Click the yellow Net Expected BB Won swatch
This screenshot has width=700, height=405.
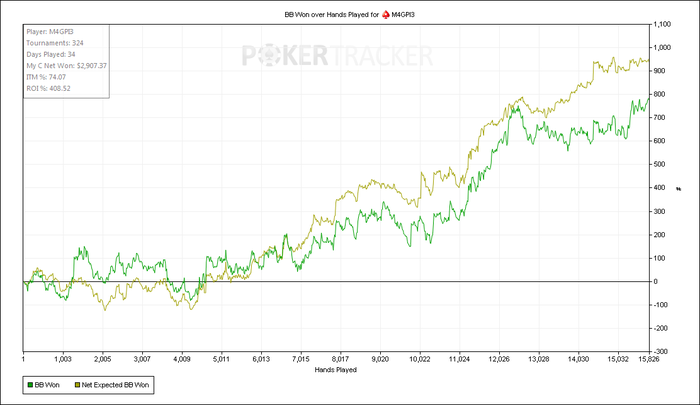click(77, 385)
